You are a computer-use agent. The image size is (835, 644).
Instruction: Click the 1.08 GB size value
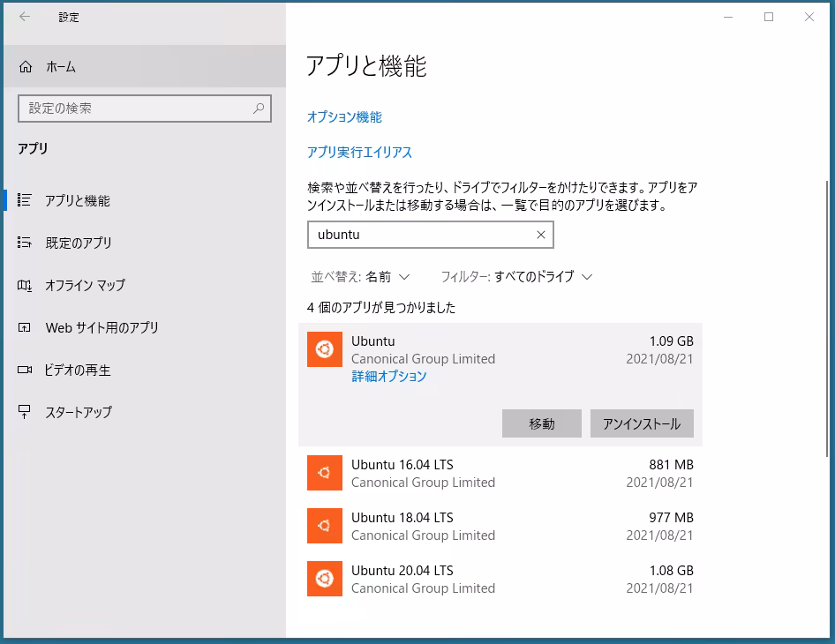[671, 571]
